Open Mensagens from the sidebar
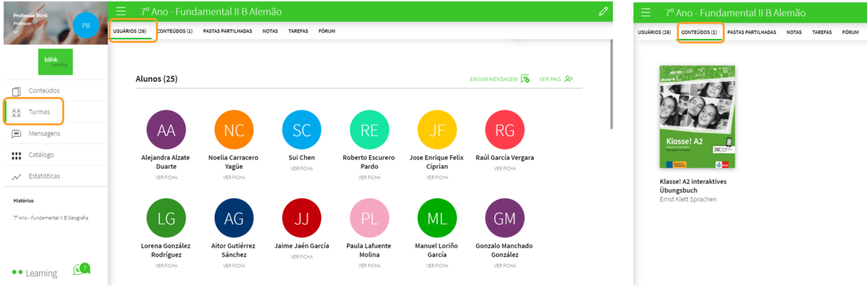This screenshot has height=288, width=868. pos(44,134)
